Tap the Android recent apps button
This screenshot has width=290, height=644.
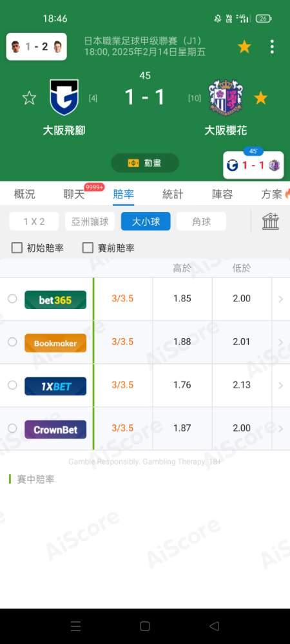[75, 626]
